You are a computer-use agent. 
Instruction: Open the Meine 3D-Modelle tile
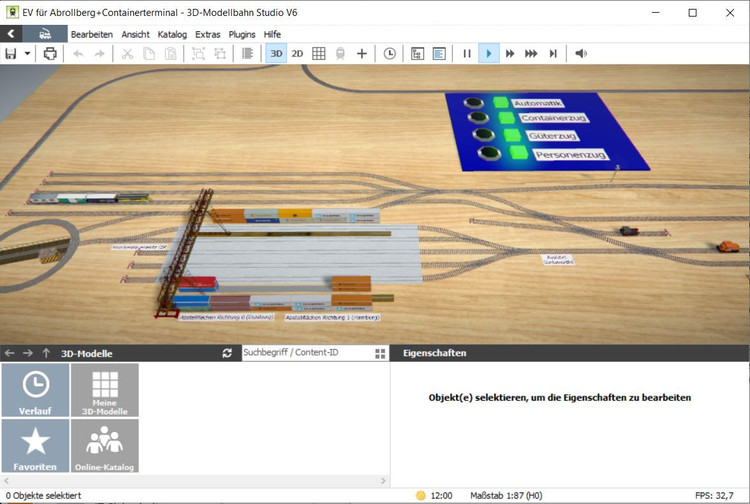click(105, 390)
